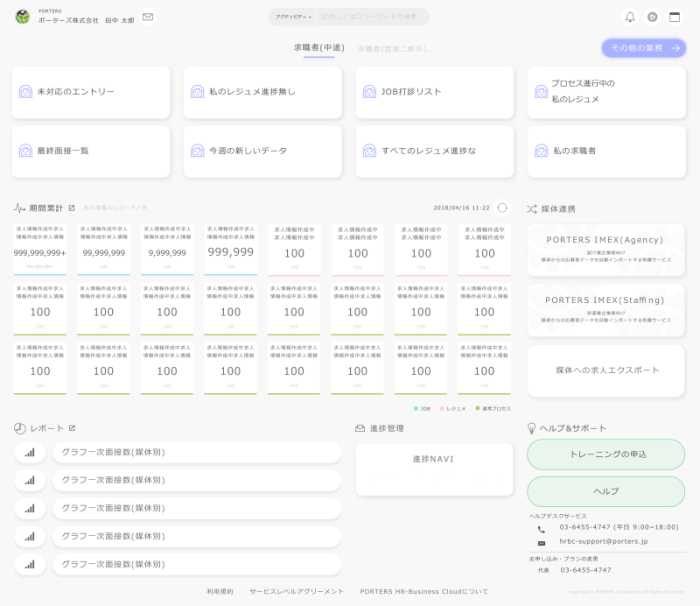The height and width of the screenshot is (606, 700).
Task: Click the PORTERS logo icon
Action: pos(22,17)
